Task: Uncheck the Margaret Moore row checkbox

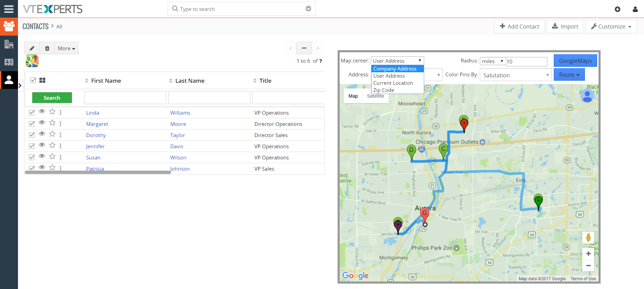Action: coord(32,124)
